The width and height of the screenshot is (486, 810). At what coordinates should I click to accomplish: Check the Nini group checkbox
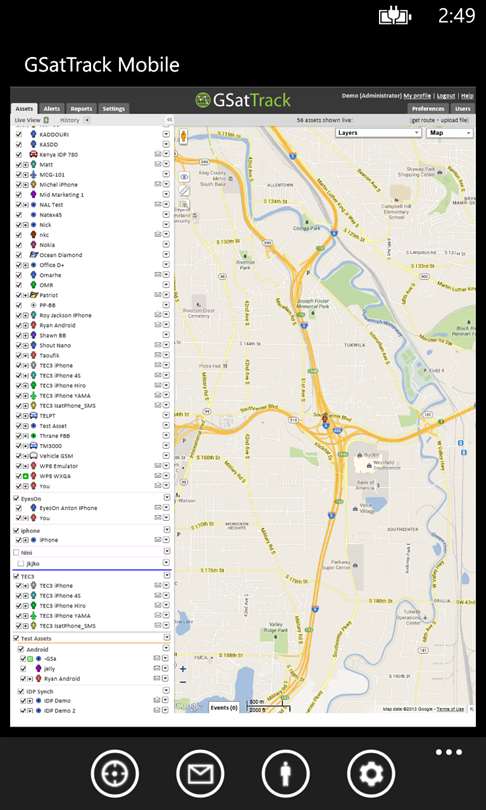click(16, 552)
